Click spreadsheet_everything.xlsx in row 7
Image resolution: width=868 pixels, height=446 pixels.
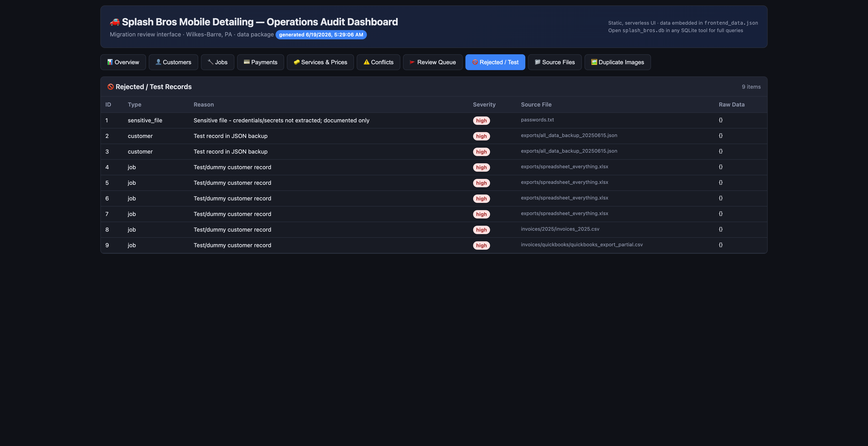click(x=564, y=214)
